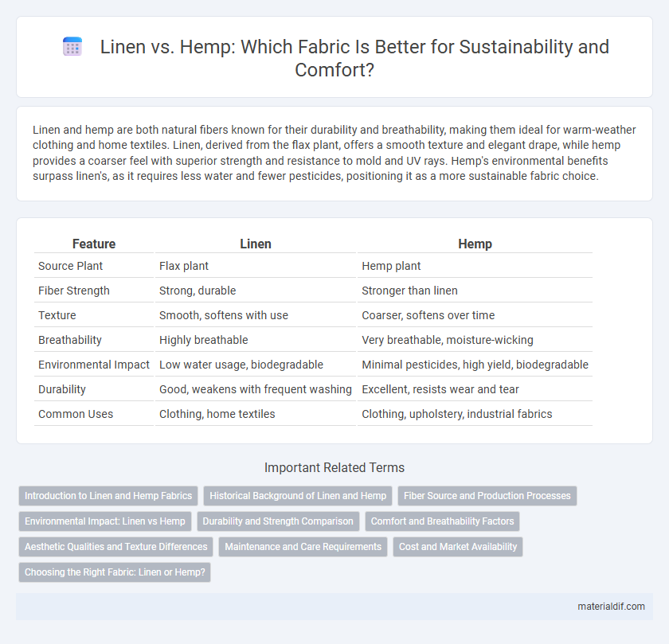The image size is (669, 644).
Task: Open Introduction to Linen and Hemp Fabrics
Action: (x=108, y=496)
